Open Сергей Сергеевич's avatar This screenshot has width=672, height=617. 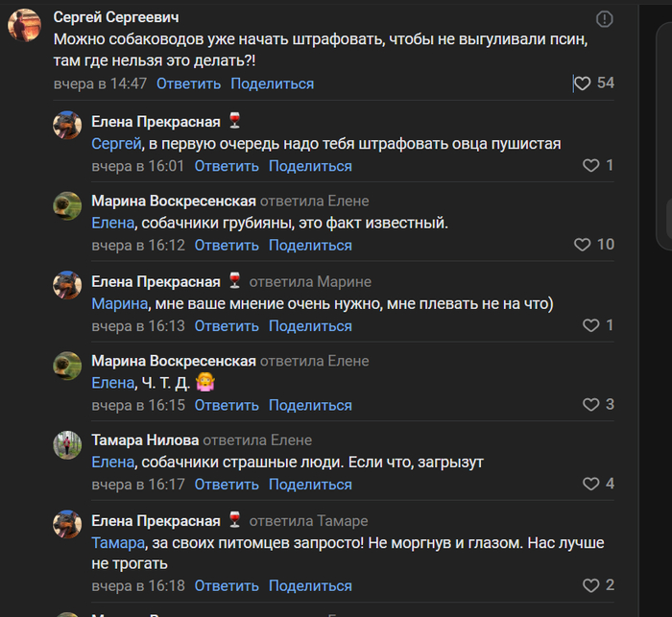tap(24, 26)
